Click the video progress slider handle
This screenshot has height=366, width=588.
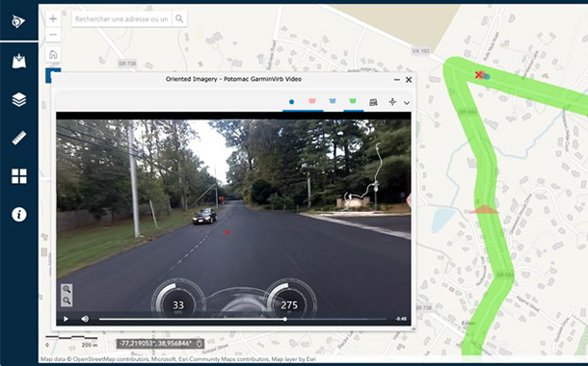285,319
